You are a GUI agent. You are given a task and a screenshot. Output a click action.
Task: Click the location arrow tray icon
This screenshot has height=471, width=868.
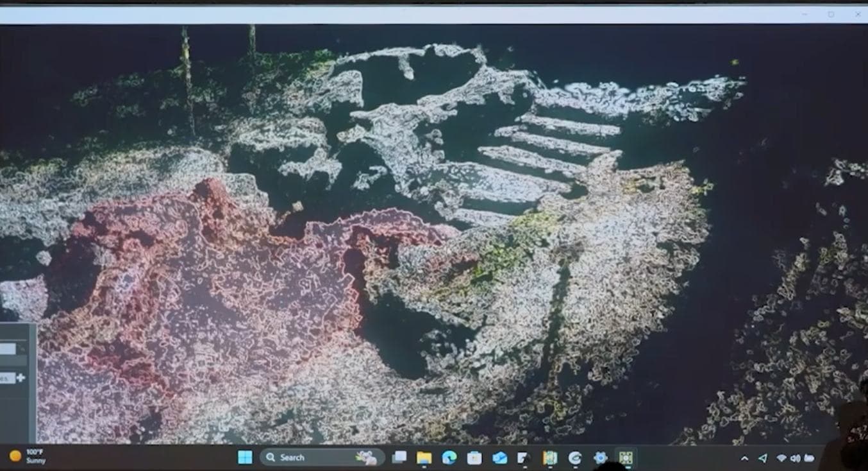point(762,458)
